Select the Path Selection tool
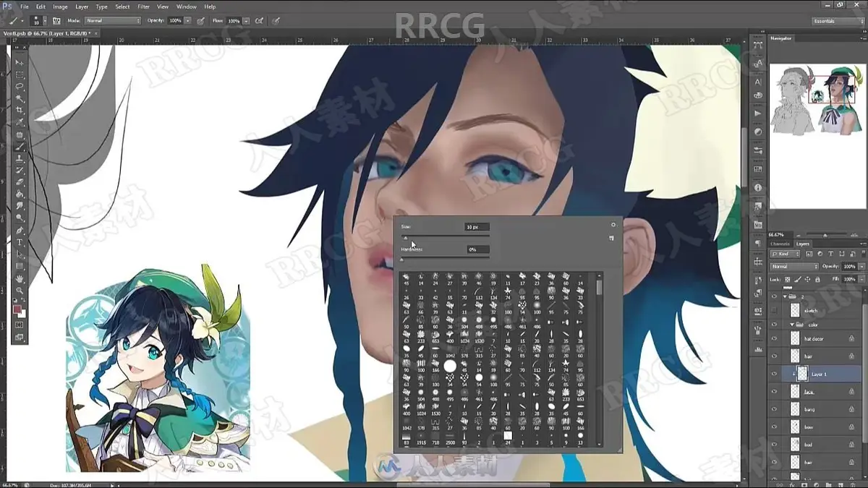 pyautogui.click(x=20, y=254)
